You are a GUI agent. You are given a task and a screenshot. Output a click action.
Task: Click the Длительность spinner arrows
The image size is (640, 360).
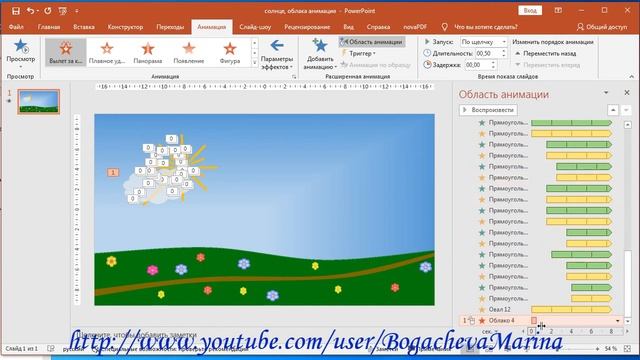click(504, 53)
